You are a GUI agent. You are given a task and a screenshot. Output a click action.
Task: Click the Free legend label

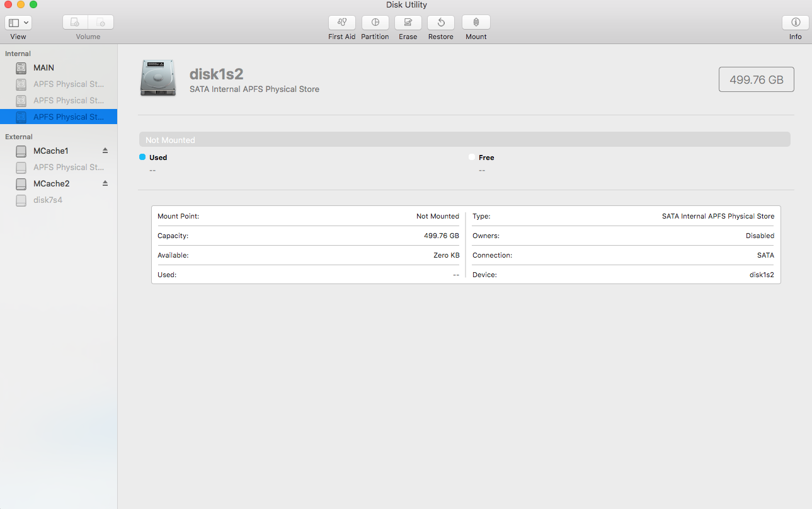(x=486, y=157)
